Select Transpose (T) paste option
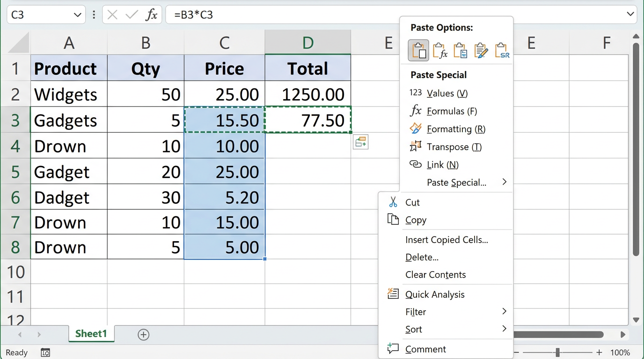This screenshot has height=359, width=644. click(x=454, y=147)
